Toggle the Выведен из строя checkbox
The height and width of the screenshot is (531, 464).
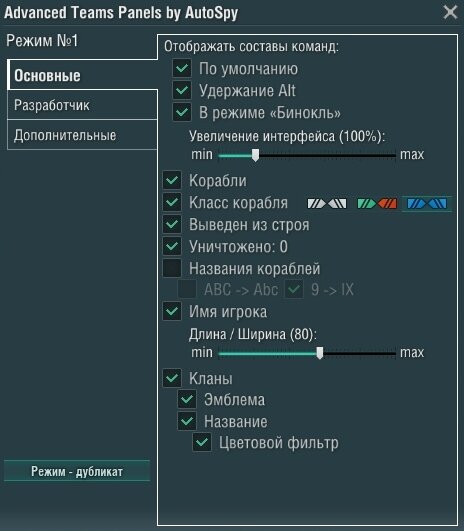click(172, 225)
